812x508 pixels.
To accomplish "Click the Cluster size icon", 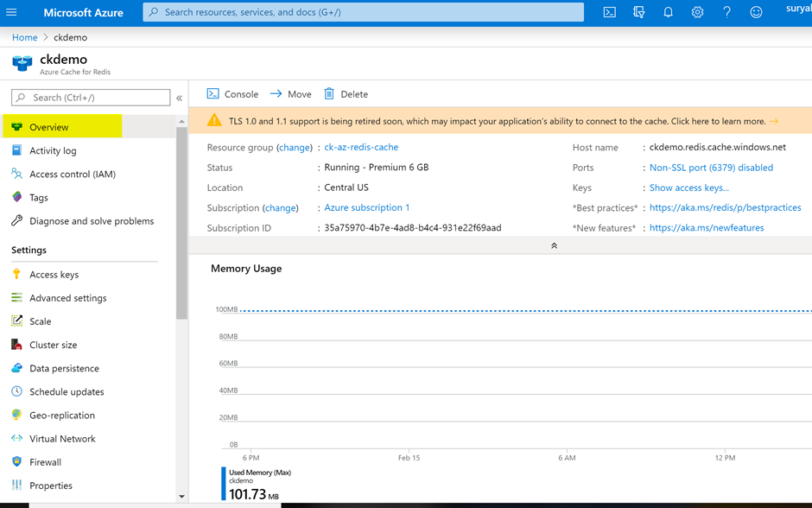I will tap(16, 345).
